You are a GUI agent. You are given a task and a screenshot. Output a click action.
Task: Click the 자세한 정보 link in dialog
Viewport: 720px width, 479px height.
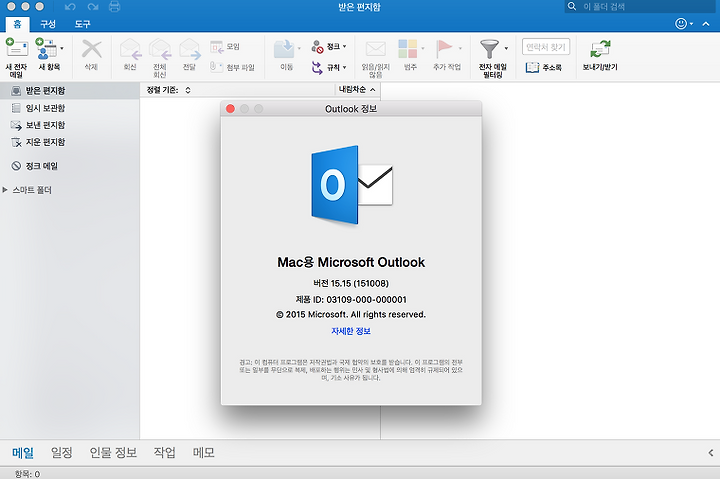351,331
